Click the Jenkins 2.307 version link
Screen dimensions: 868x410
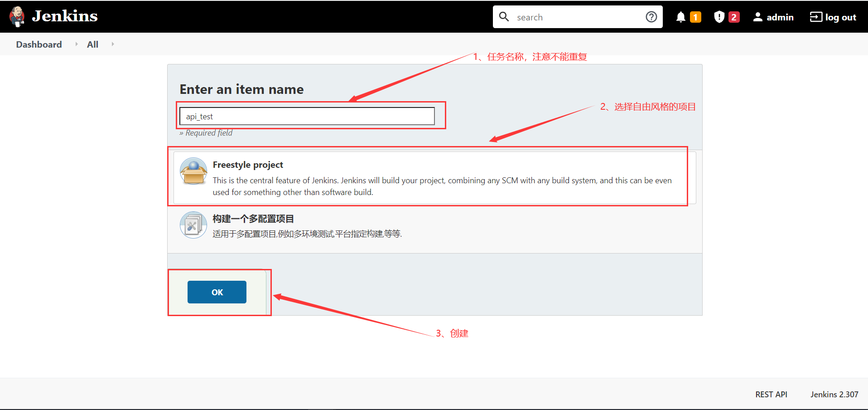(x=834, y=395)
